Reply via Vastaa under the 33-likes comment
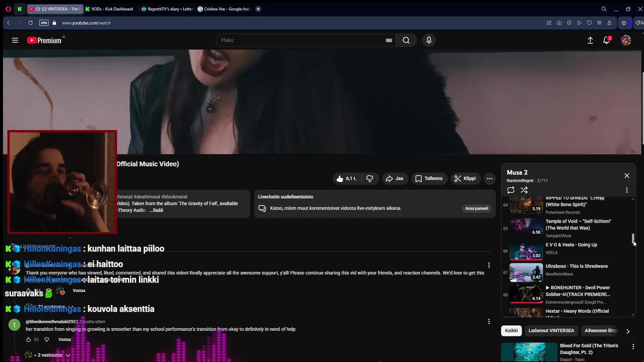 pyautogui.click(x=64, y=339)
